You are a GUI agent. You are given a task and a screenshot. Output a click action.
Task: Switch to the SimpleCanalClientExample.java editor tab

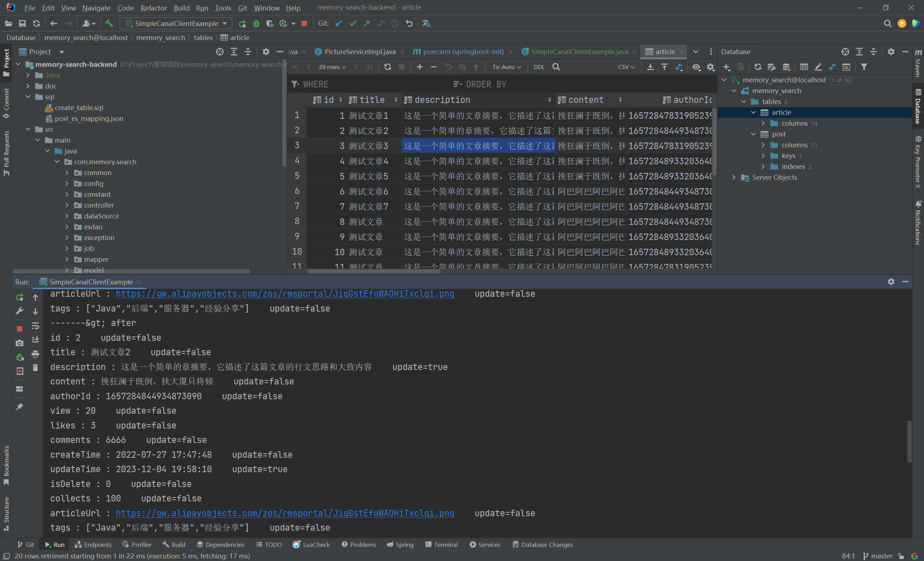click(x=579, y=52)
